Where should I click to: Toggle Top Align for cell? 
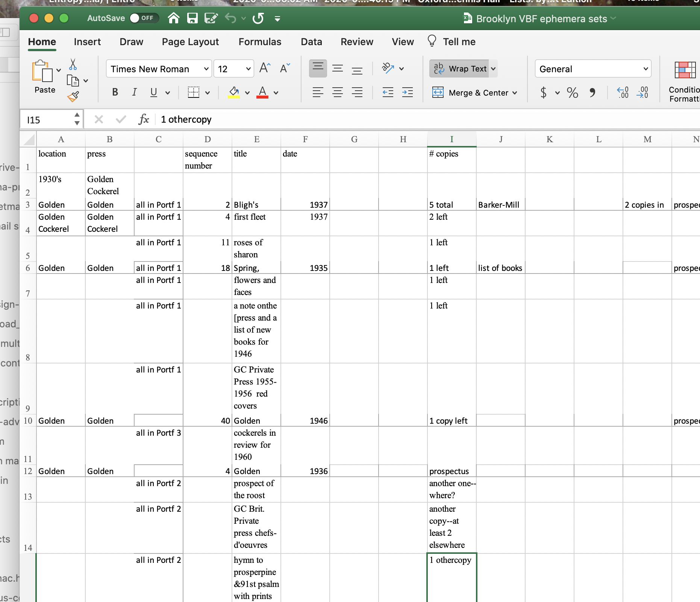[x=318, y=68]
